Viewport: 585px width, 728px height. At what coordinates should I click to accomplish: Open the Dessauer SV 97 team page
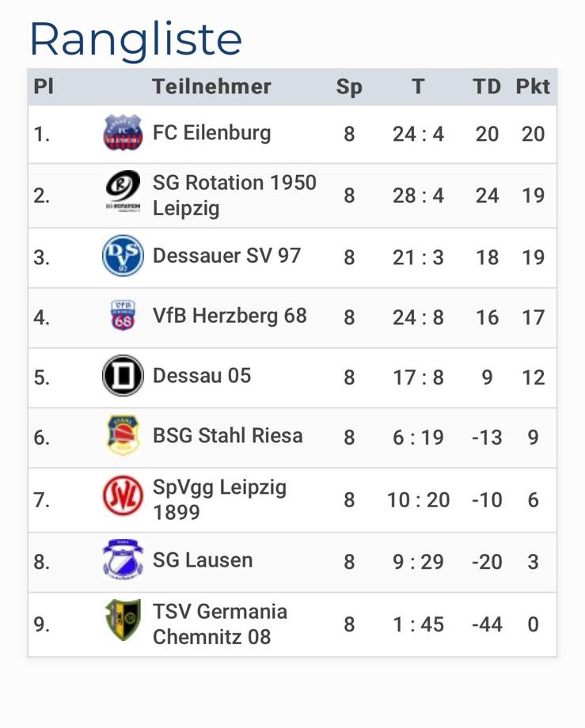tap(226, 256)
